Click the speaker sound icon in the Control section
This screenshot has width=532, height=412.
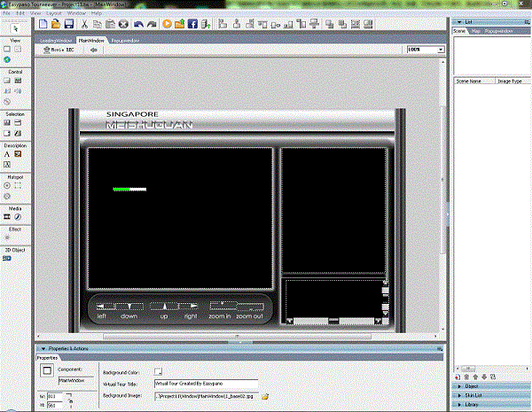point(18,91)
